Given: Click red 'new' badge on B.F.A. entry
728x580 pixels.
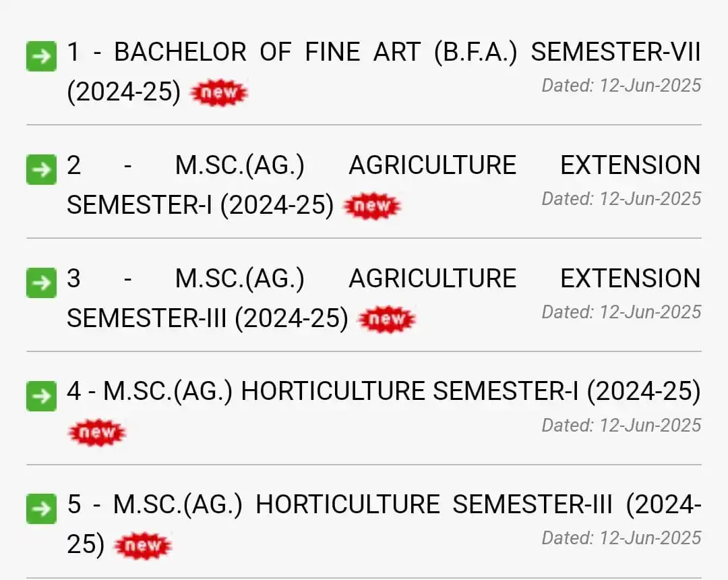Looking at the screenshot, I should (219, 92).
